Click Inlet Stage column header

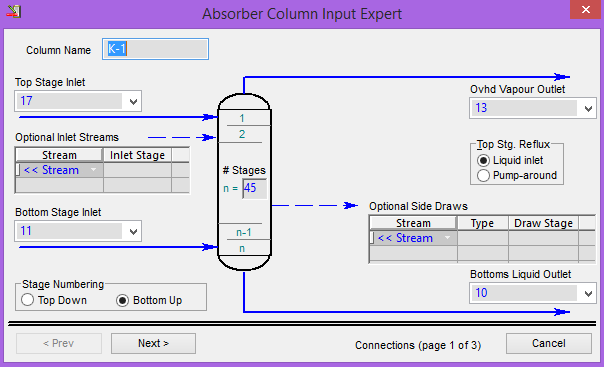point(137,155)
